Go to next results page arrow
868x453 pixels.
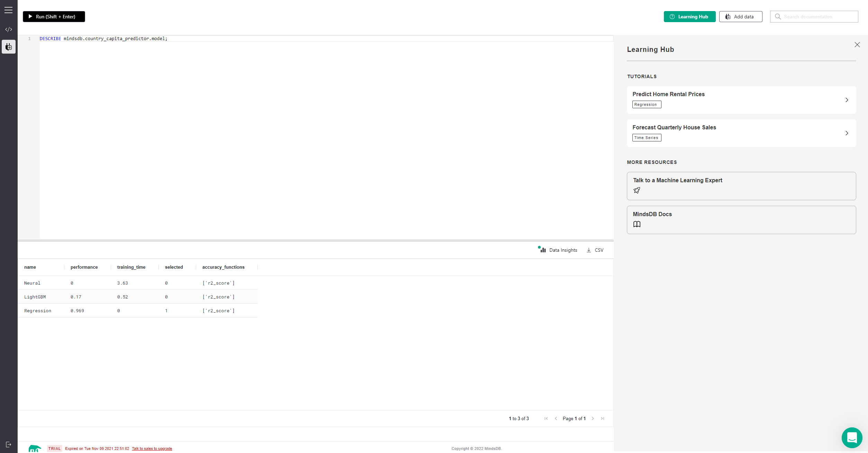click(x=593, y=418)
